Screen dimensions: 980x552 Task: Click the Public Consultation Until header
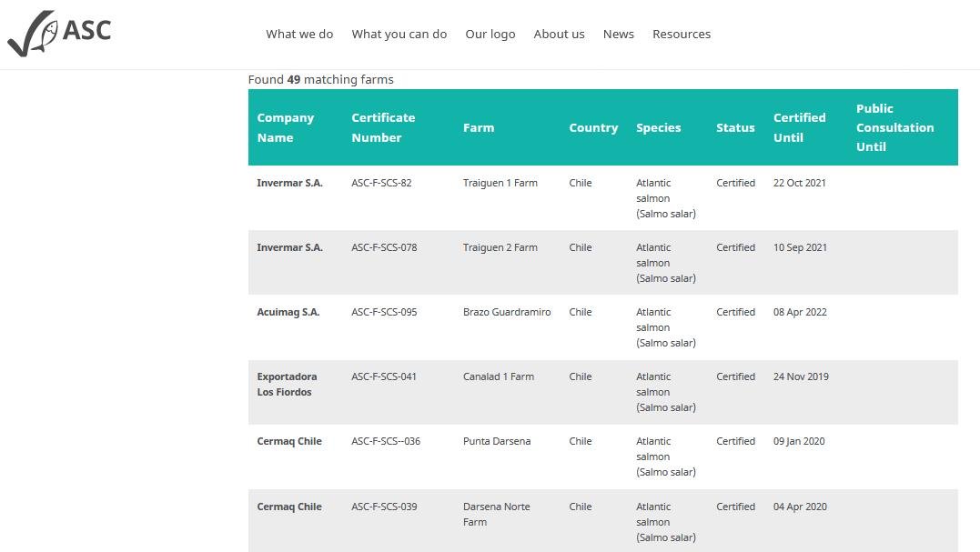tap(895, 127)
